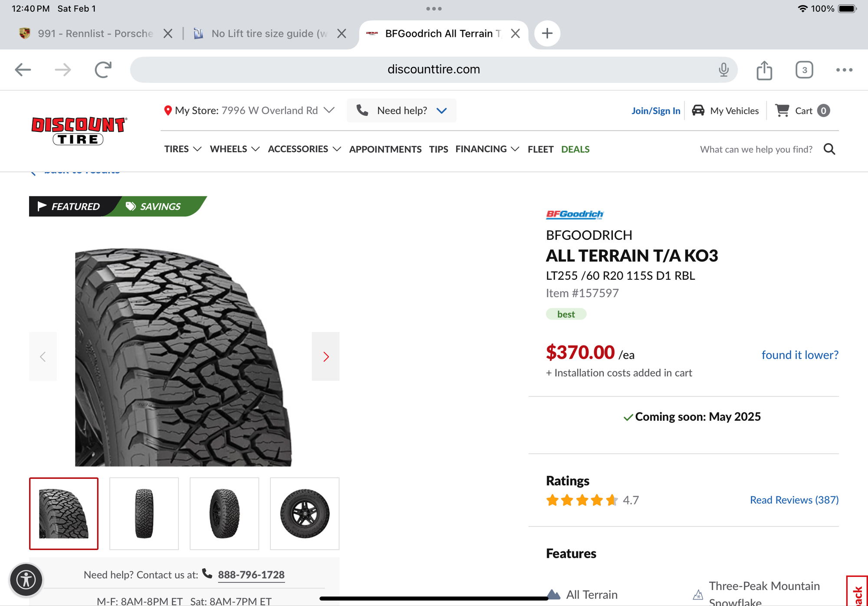
Task: Click the search magnifier icon
Action: [x=829, y=149]
